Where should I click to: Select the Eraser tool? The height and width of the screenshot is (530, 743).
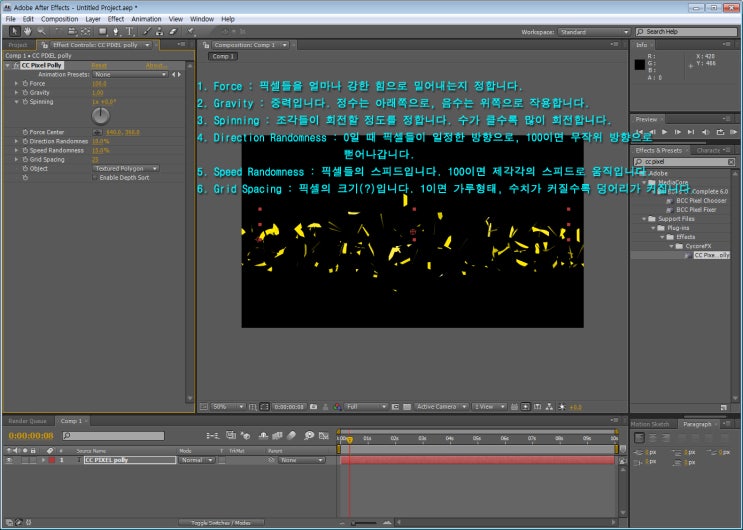(x=173, y=32)
